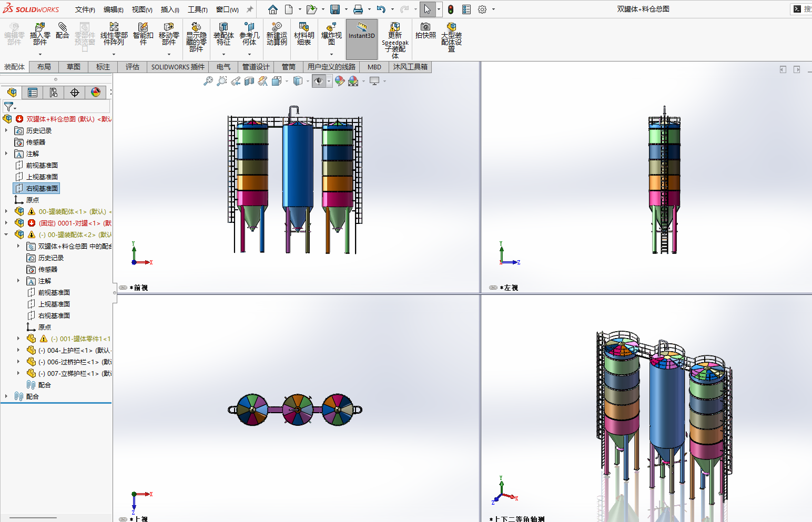This screenshot has height=522, width=812.
Task: Select 前视基准面 top-level tree item
Action: [42, 165]
